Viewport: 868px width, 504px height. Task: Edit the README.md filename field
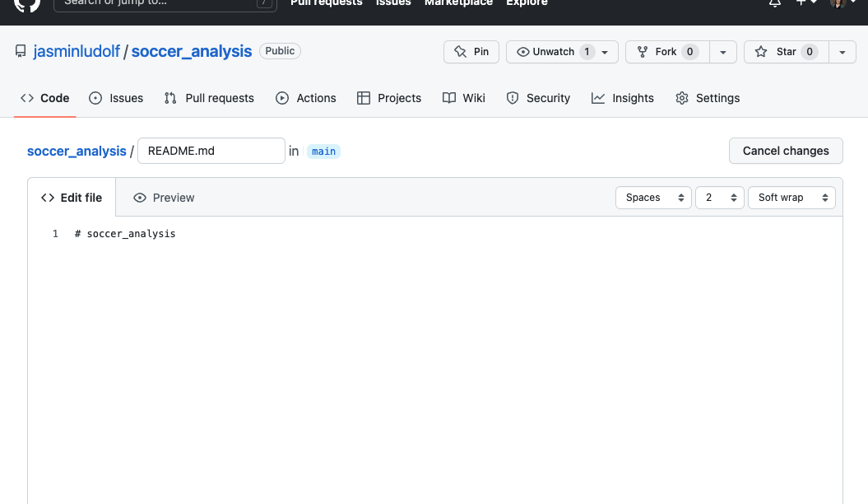coord(211,151)
